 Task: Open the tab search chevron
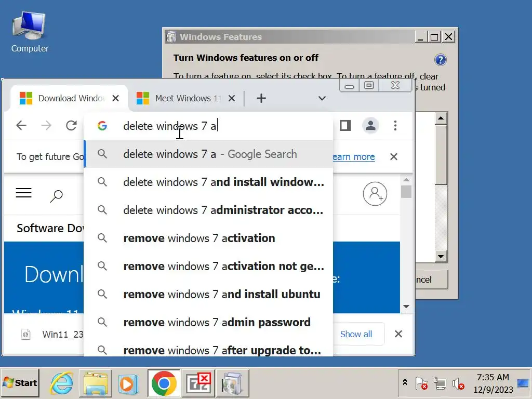322,98
